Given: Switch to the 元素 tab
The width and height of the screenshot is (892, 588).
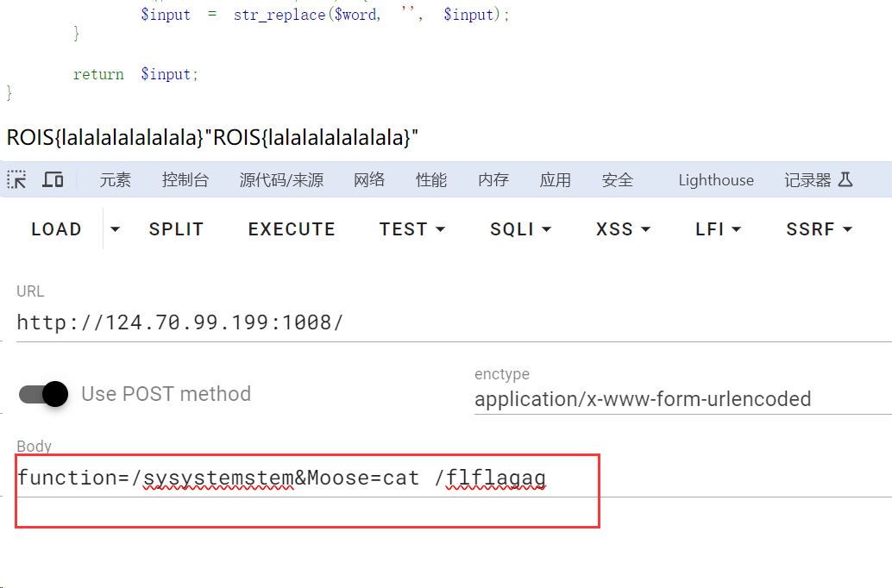Looking at the screenshot, I should 116,179.
